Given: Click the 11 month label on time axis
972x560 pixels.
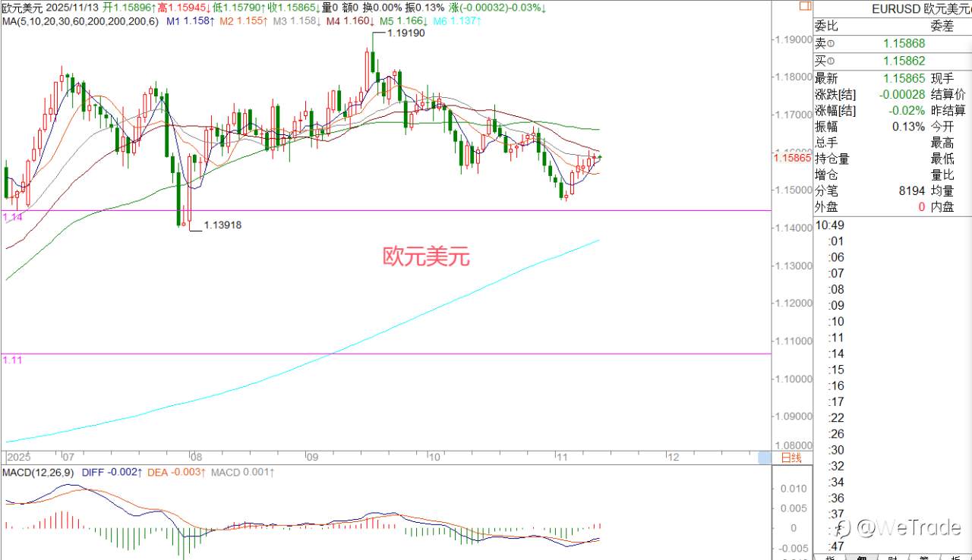Looking at the screenshot, I should [x=561, y=458].
